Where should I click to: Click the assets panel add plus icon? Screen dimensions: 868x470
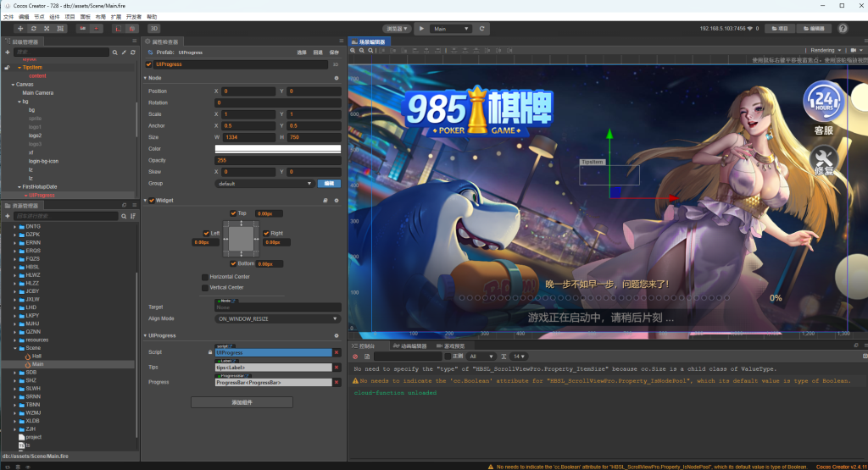(x=7, y=216)
